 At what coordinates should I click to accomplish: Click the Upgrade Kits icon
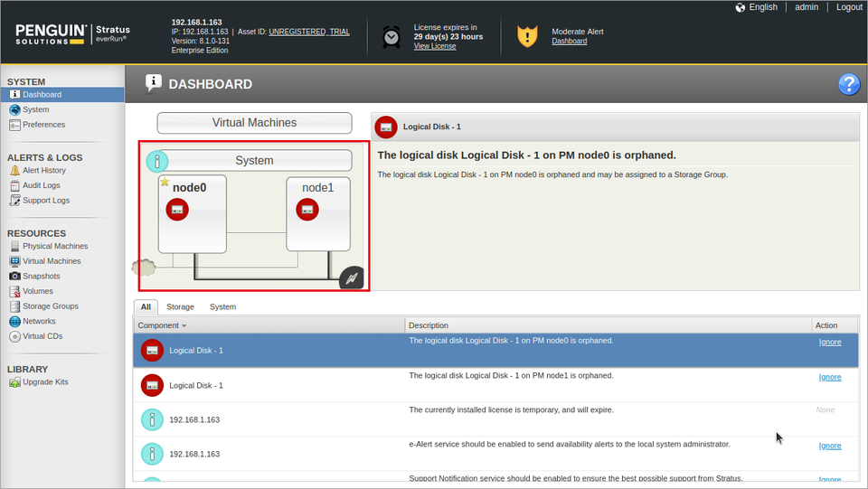[x=15, y=382]
